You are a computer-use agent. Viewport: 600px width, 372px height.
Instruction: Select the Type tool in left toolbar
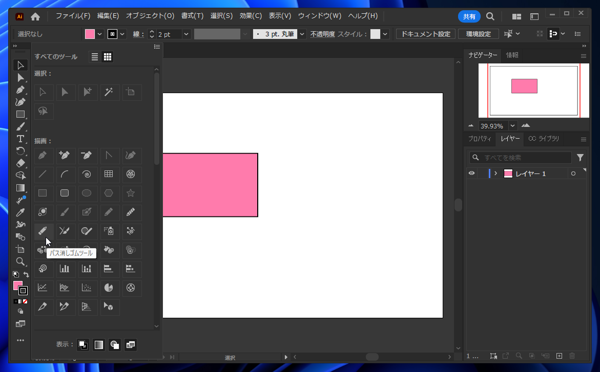point(20,139)
